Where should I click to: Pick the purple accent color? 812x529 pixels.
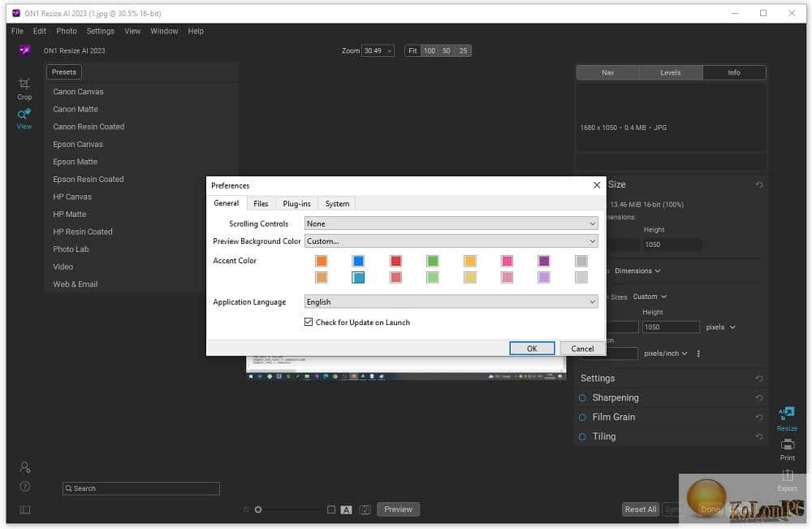[544, 261]
